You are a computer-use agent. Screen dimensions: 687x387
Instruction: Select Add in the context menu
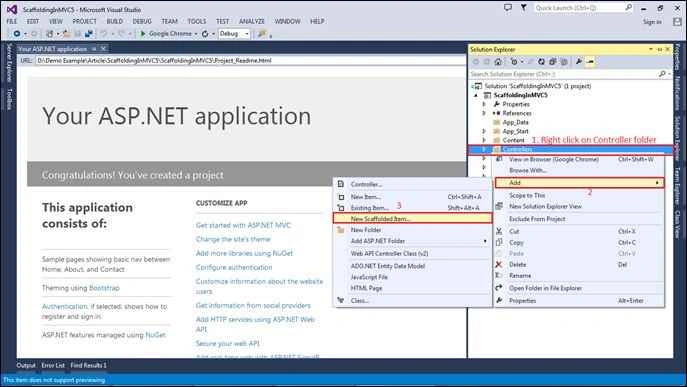click(580, 182)
